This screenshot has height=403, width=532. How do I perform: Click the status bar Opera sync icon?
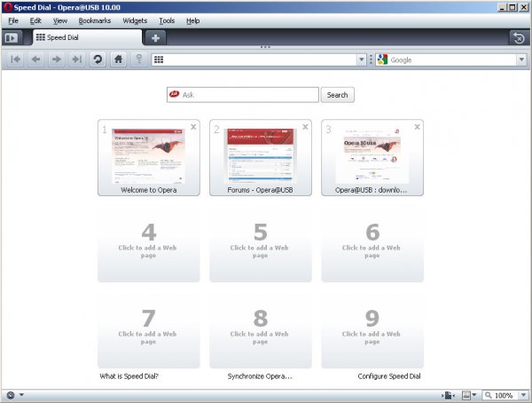point(11,395)
